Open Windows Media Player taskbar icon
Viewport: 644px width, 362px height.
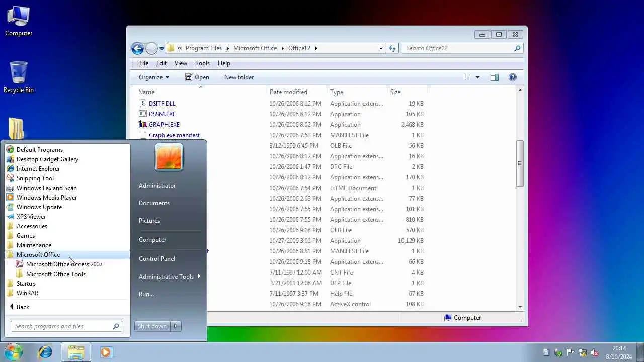pos(106,352)
